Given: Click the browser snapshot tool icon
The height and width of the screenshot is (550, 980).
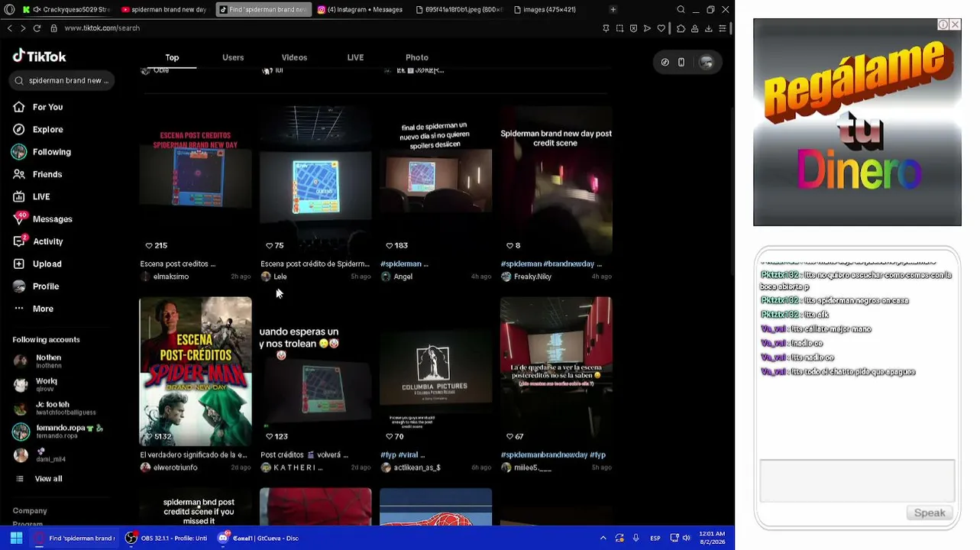Looking at the screenshot, I should [619, 28].
